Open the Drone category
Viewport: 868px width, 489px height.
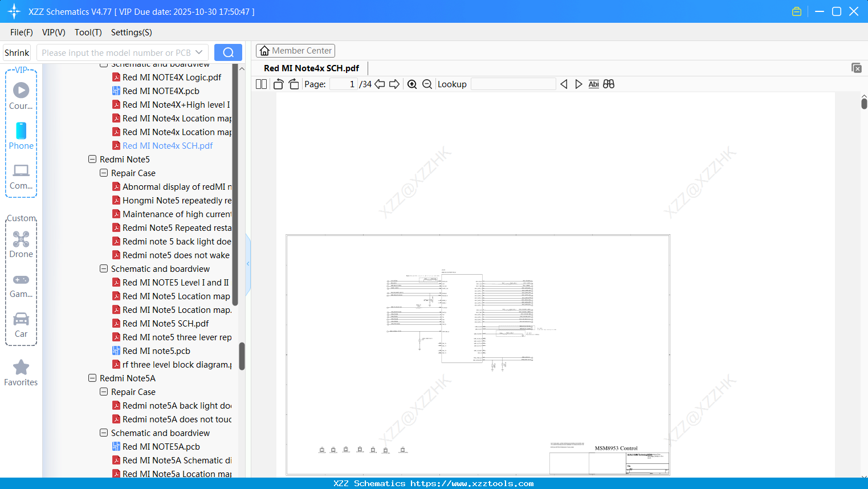[x=21, y=244]
